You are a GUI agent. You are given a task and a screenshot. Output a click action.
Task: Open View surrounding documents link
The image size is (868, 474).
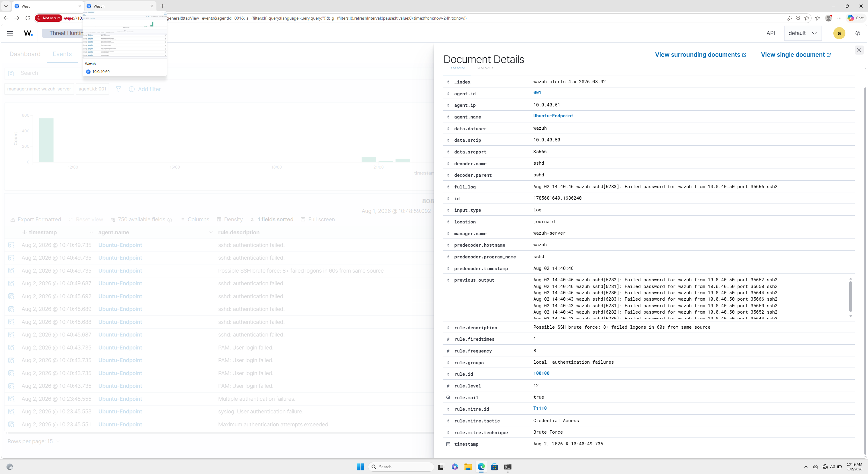700,55
